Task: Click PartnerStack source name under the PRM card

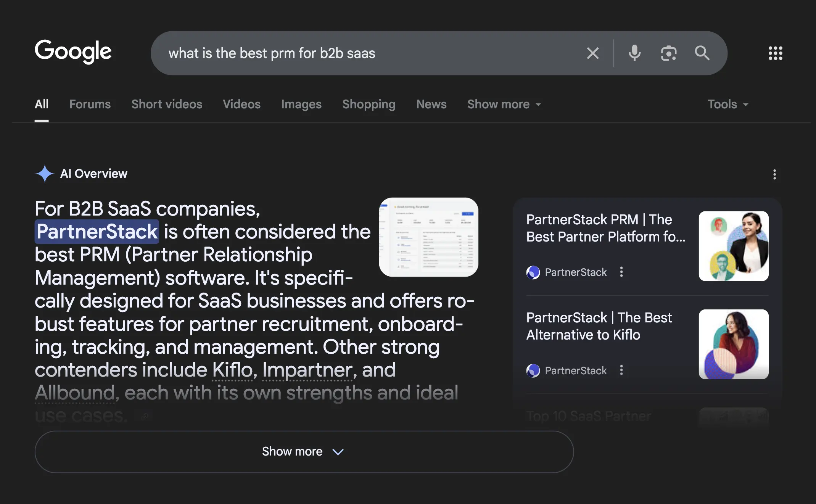Action: click(x=576, y=272)
